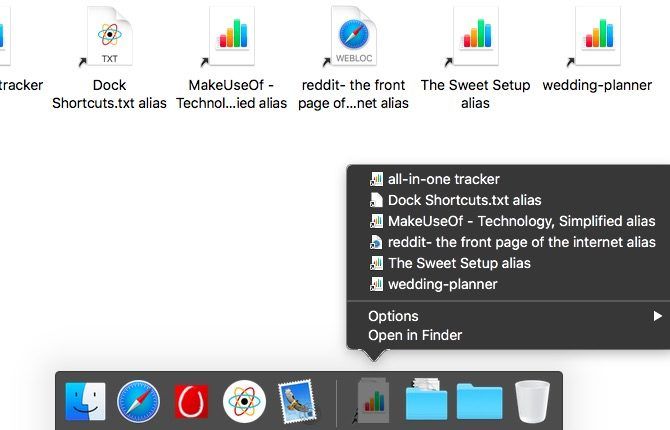
Task: Select the reddit WEBLOC alias file icon
Action: 353,36
